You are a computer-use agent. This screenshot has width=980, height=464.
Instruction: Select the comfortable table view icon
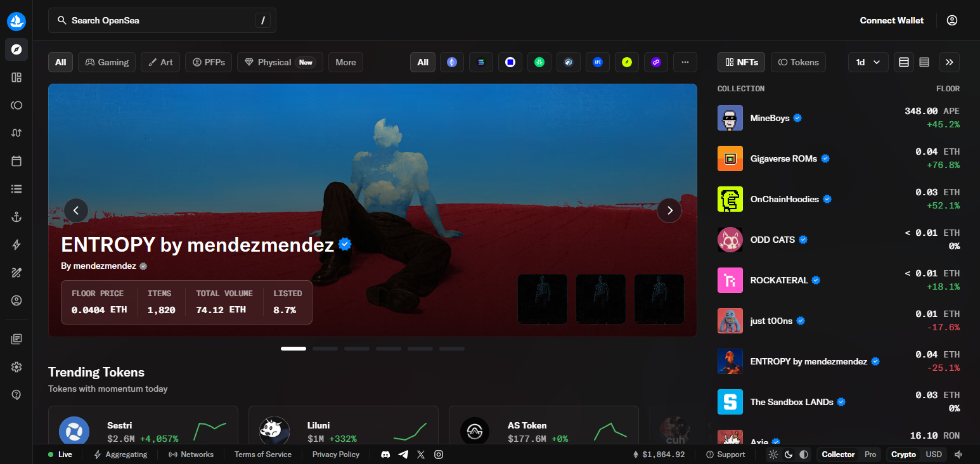pos(904,62)
